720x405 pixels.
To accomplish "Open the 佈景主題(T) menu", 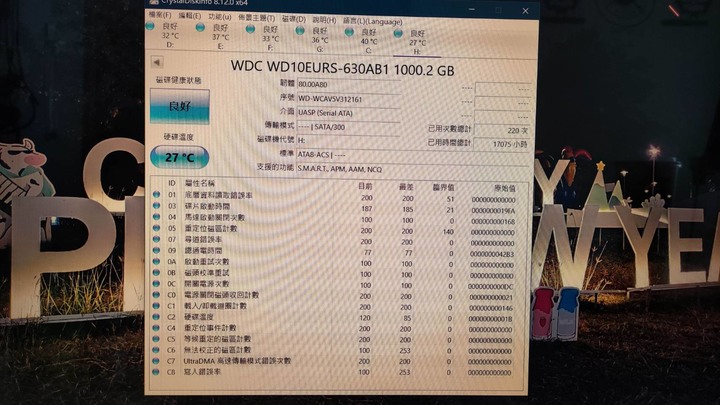I will tap(257, 18).
